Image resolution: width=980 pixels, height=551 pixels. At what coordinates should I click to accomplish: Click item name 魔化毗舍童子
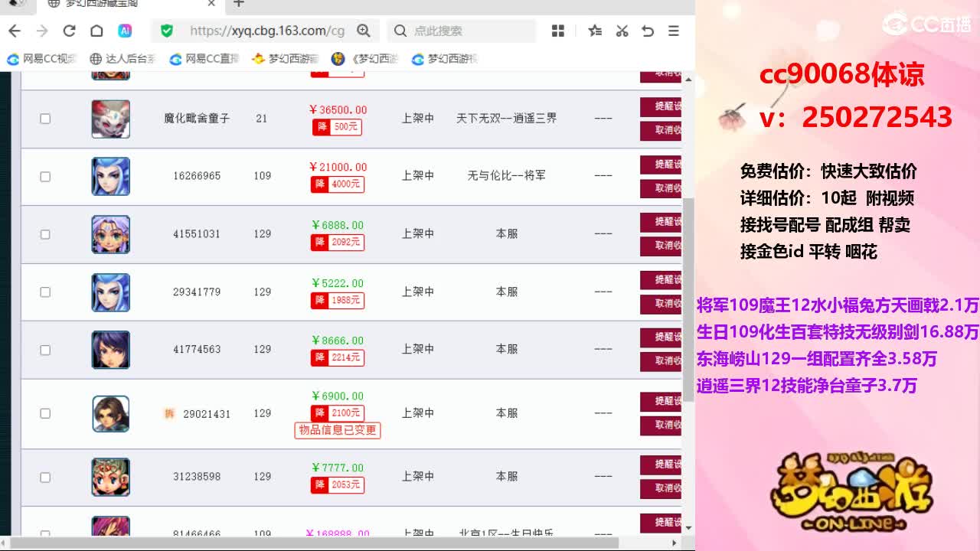197,119
